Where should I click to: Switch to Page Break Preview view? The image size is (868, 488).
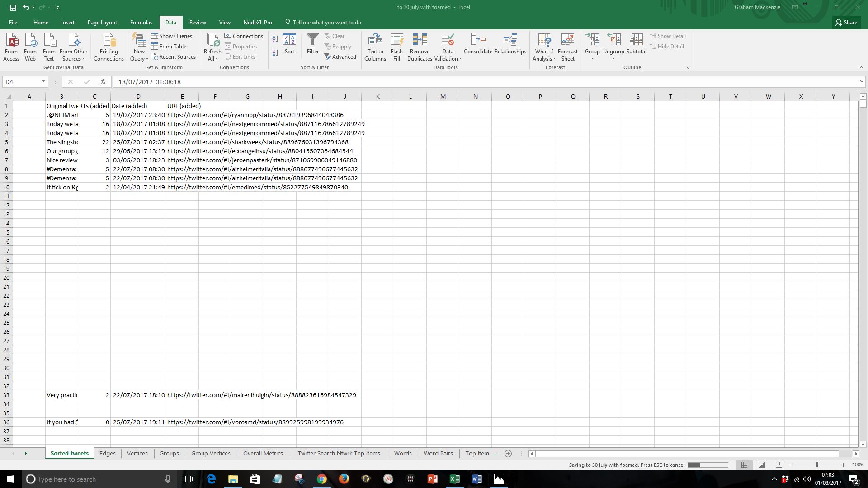(778, 465)
